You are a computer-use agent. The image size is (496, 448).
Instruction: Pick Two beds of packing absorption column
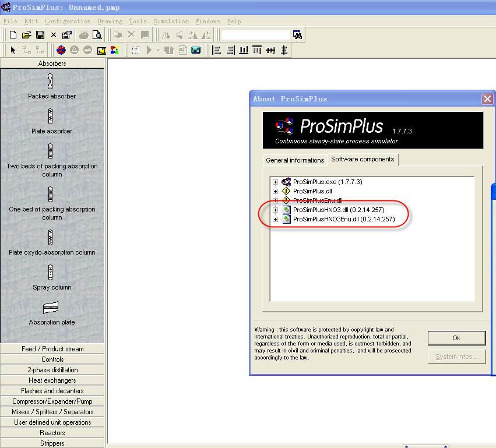click(x=52, y=161)
